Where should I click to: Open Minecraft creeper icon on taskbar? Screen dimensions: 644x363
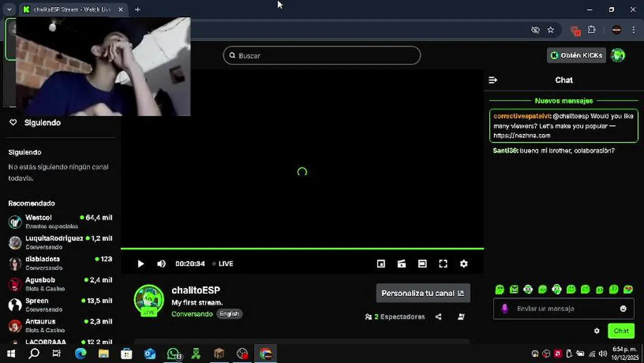(196, 354)
